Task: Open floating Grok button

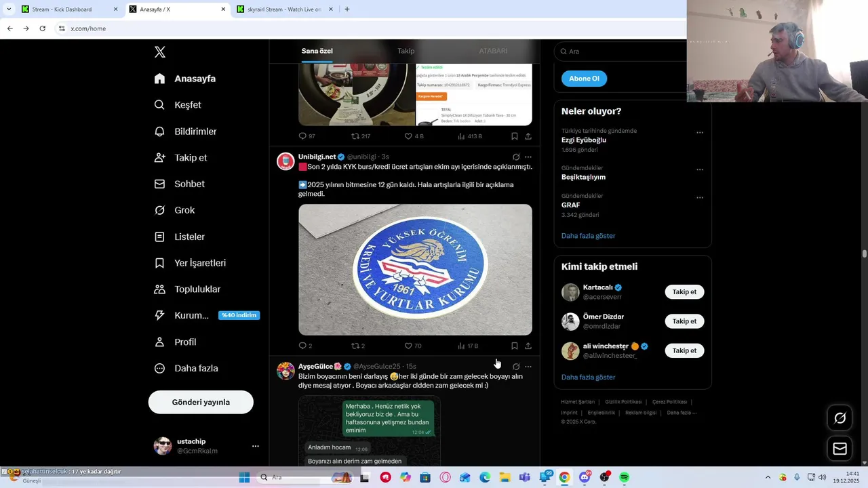Action: click(x=840, y=418)
